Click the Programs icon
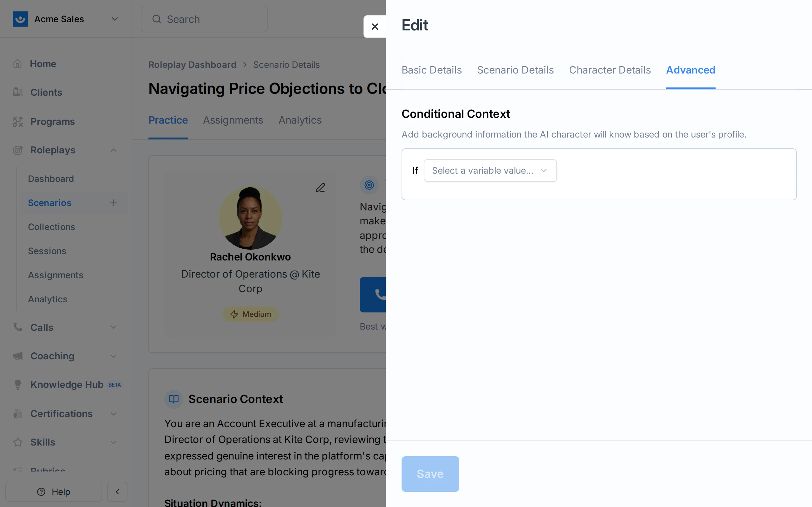The width and height of the screenshot is (812, 507). click(x=17, y=121)
